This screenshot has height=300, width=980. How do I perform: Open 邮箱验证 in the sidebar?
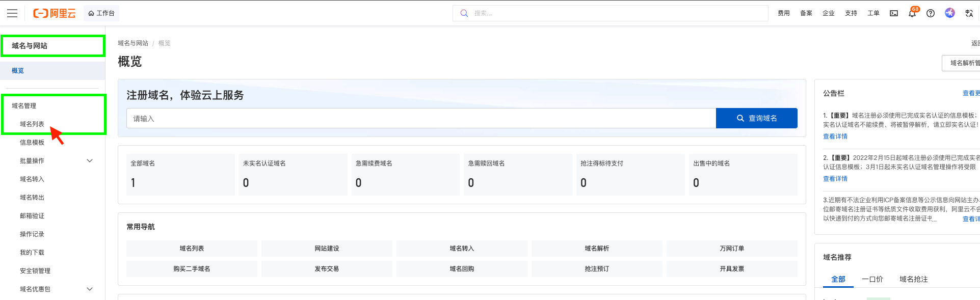32,216
